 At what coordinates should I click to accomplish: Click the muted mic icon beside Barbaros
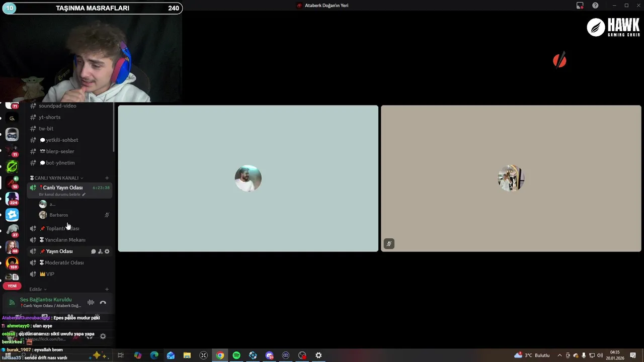pos(107,215)
